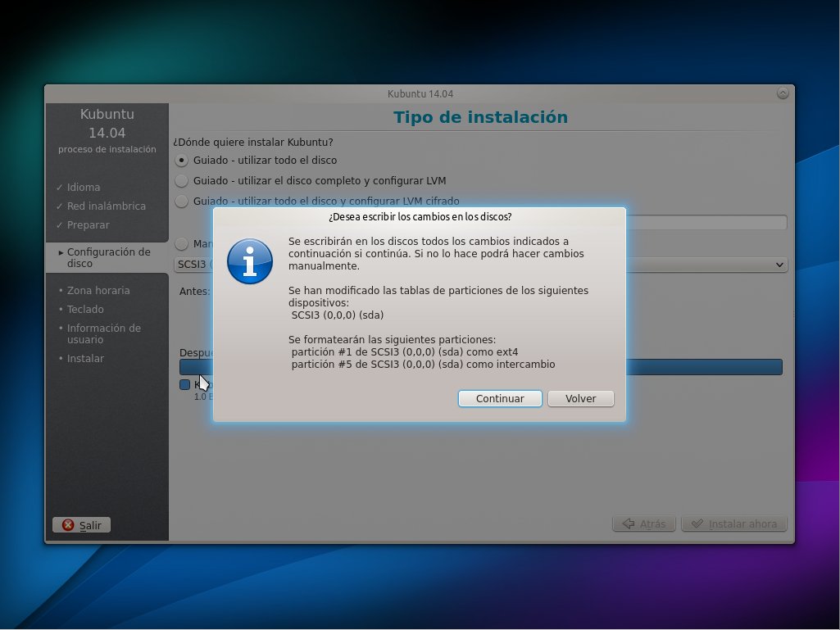Click the dialog title '¿Desea escribir los cambios en los discos?'
Image resolution: width=840 pixels, height=630 pixels.
coord(420,217)
